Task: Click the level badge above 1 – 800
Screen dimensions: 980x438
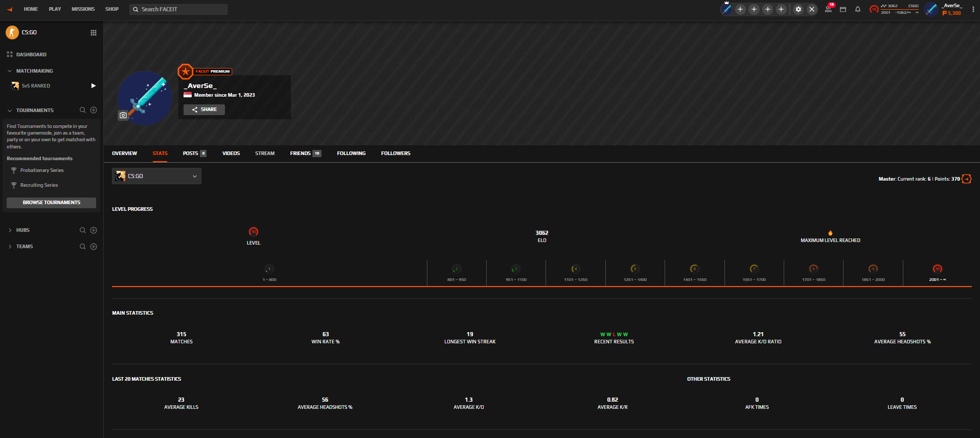Action: 269,269
